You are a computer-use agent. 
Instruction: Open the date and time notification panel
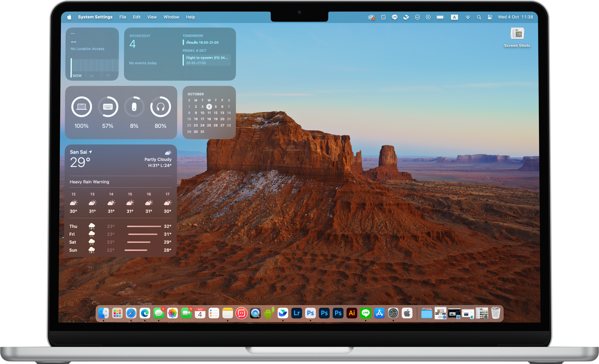tap(515, 17)
